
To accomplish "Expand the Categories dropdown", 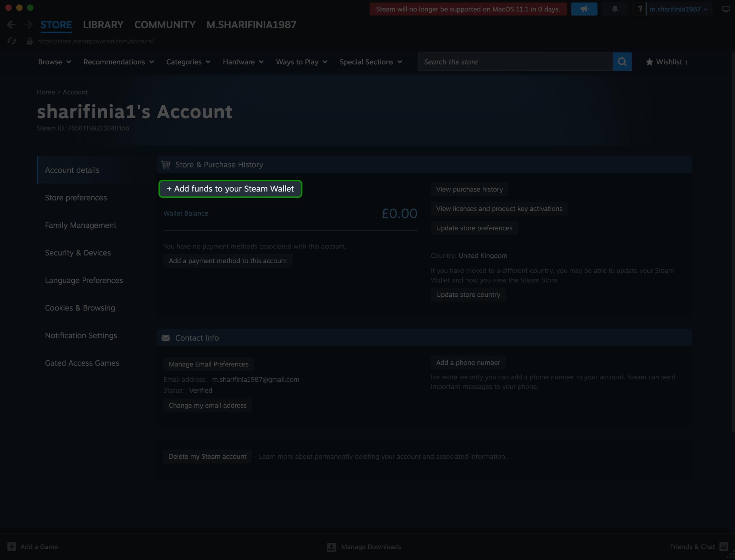I will [188, 62].
